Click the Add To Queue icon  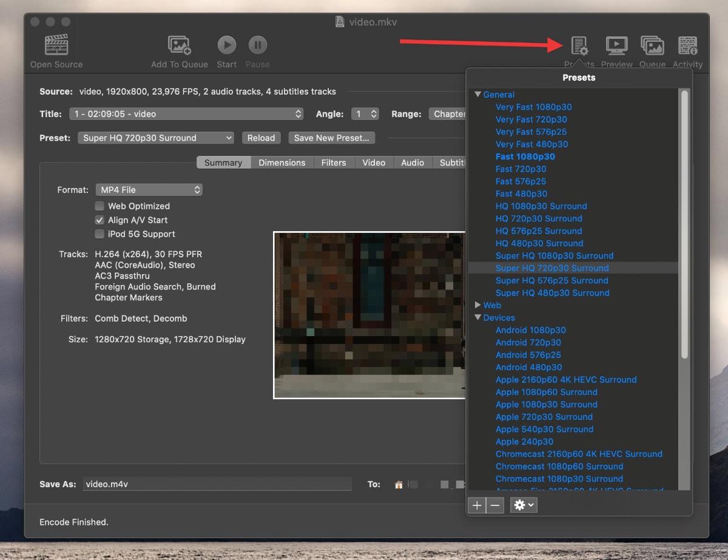point(180,45)
